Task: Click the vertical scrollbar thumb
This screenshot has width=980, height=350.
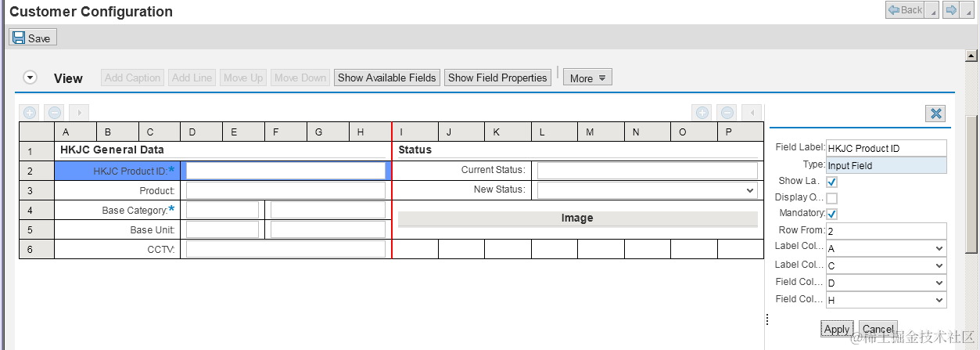Action: coord(972,184)
